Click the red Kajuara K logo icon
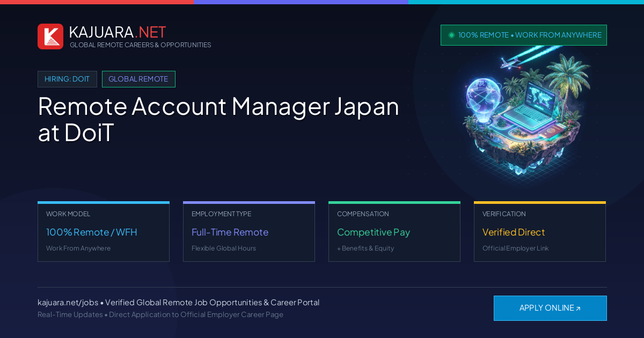The width and height of the screenshot is (644, 338). (x=50, y=36)
